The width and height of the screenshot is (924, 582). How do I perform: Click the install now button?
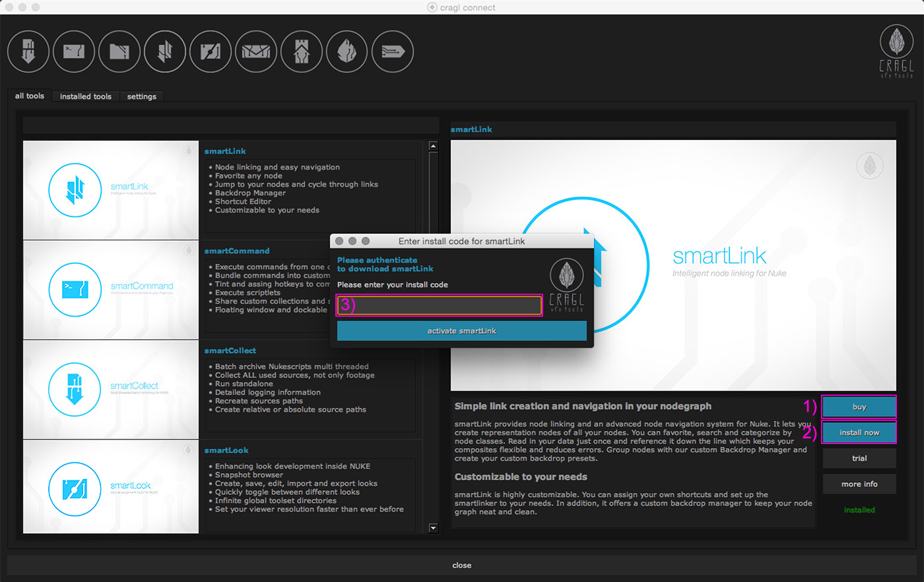click(x=859, y=433)
